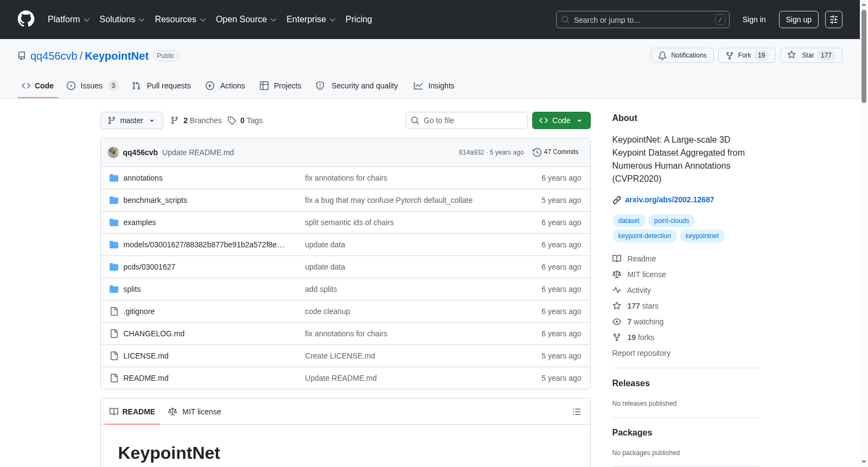Viewport: 868px width, 467px height.
Task: Click the Sign up button
Action: click(799, 20)
